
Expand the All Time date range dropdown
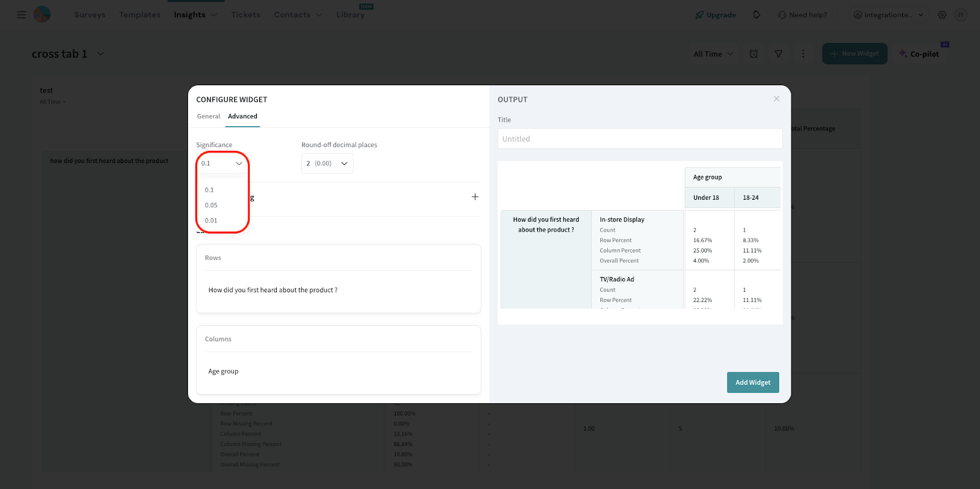pyautogui.click(x=713, y=54)
